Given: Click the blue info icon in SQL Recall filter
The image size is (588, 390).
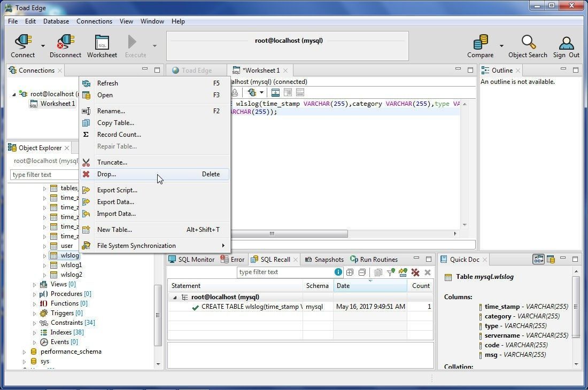Looking at the screenshot, I should point(338,272).
